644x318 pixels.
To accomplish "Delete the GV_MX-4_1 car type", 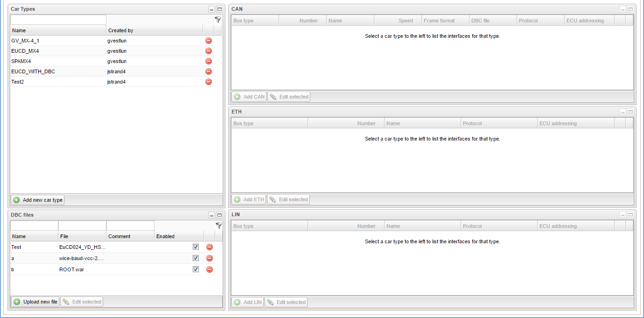I will [209, 41].
